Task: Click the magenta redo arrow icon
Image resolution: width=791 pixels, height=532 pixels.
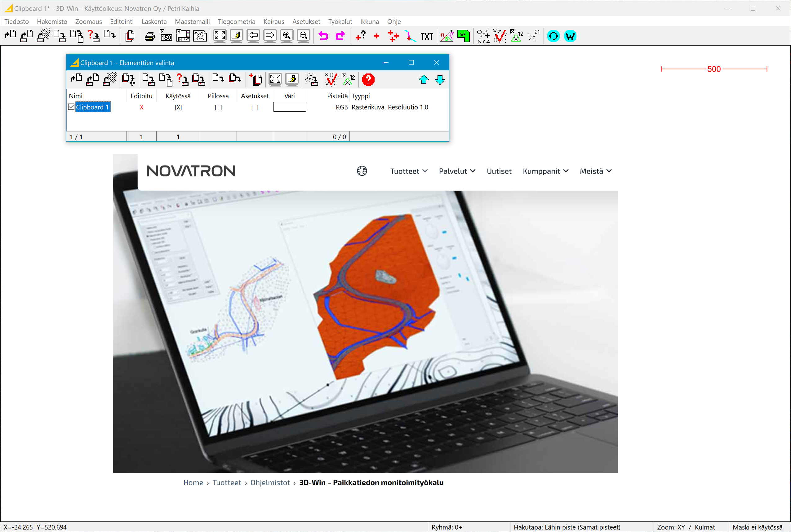Action: pos(340,36)
